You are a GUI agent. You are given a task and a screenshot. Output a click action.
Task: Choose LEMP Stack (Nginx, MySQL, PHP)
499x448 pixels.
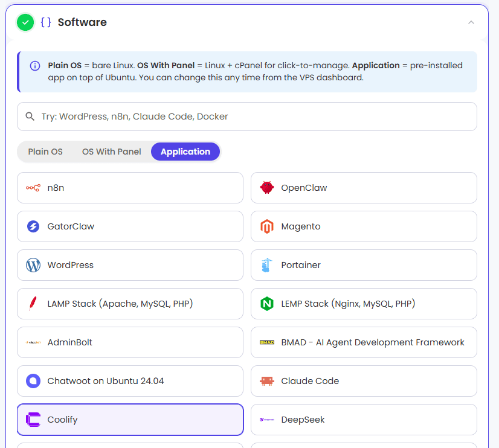(x=364, y=304)
